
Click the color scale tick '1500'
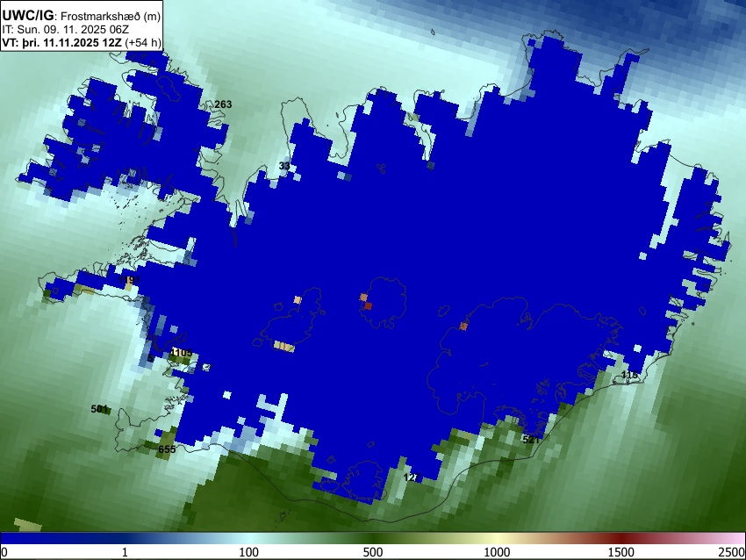pos(621,552)
